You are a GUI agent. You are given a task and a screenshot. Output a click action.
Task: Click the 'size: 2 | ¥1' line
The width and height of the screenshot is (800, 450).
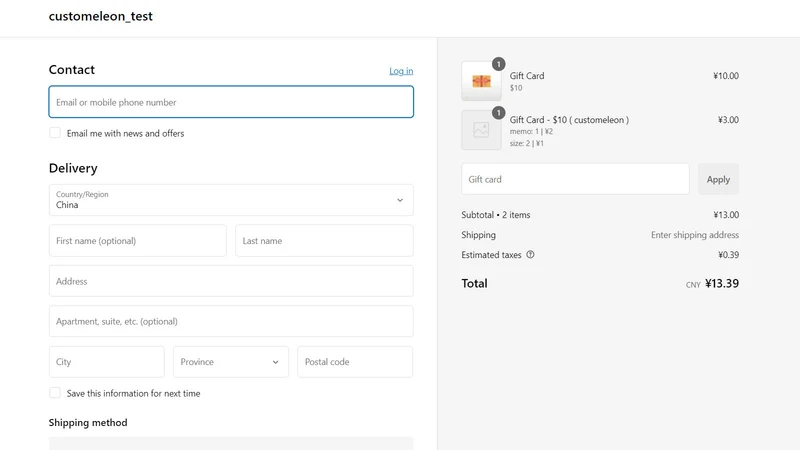point(527,143)
